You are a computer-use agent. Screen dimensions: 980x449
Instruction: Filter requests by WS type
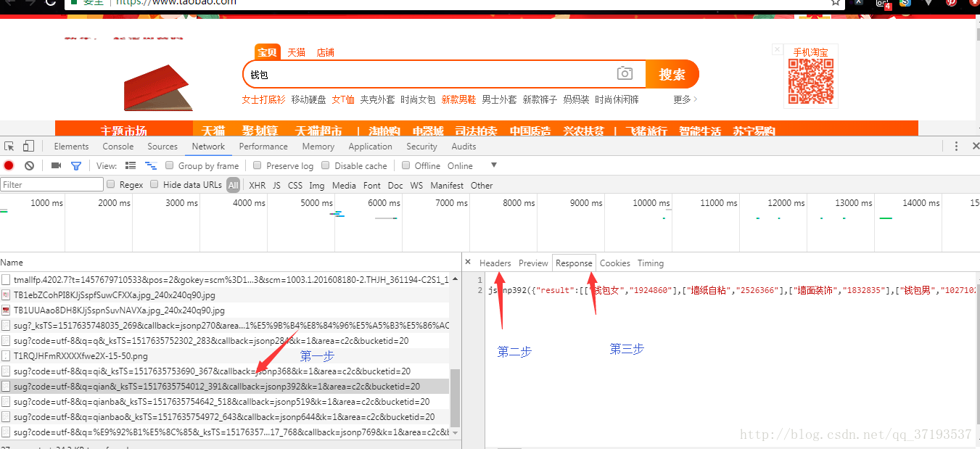(416, 185)
